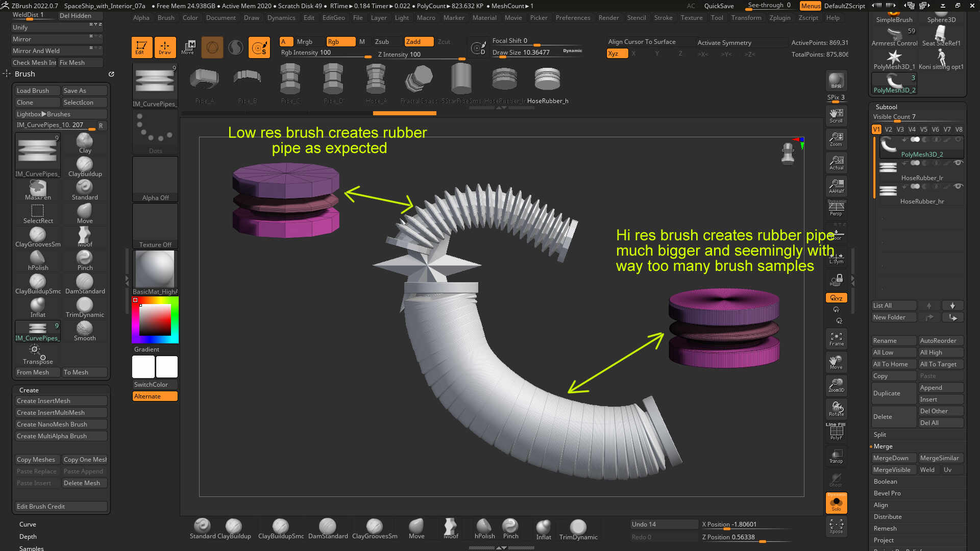
Task: Open the Zplugin menu
Action: pos(779,17)
